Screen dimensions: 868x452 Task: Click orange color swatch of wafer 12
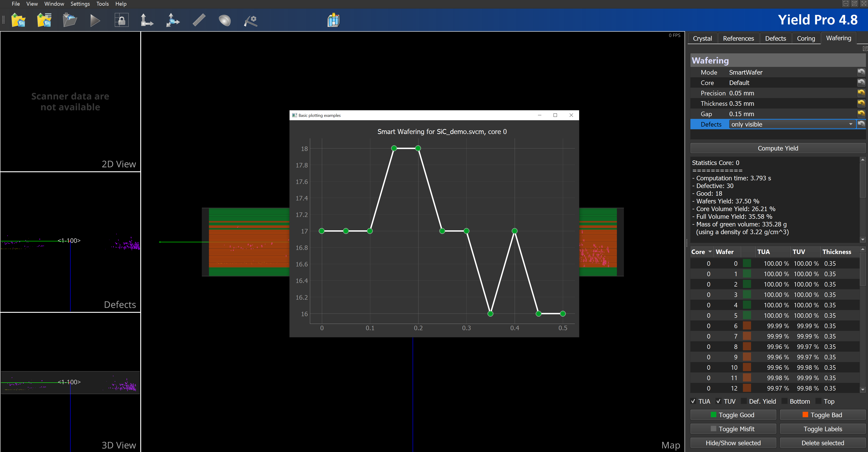[x=747, y=388]
